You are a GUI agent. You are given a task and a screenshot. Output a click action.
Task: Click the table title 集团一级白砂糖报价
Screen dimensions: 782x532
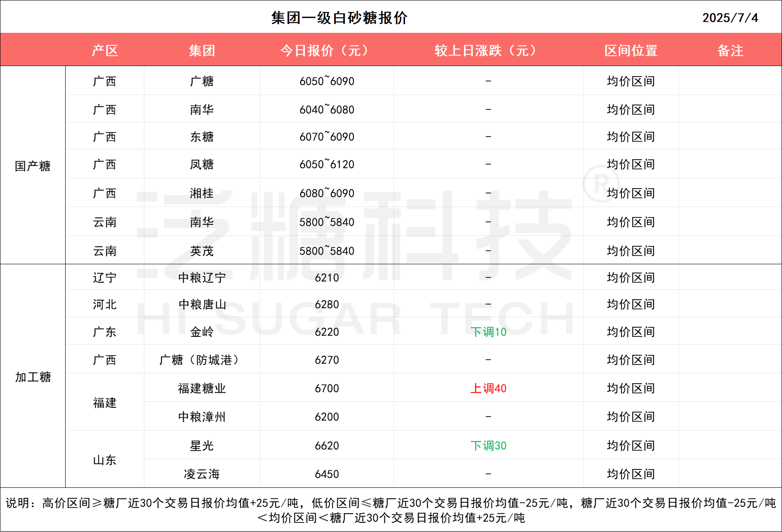pos(339,17)
